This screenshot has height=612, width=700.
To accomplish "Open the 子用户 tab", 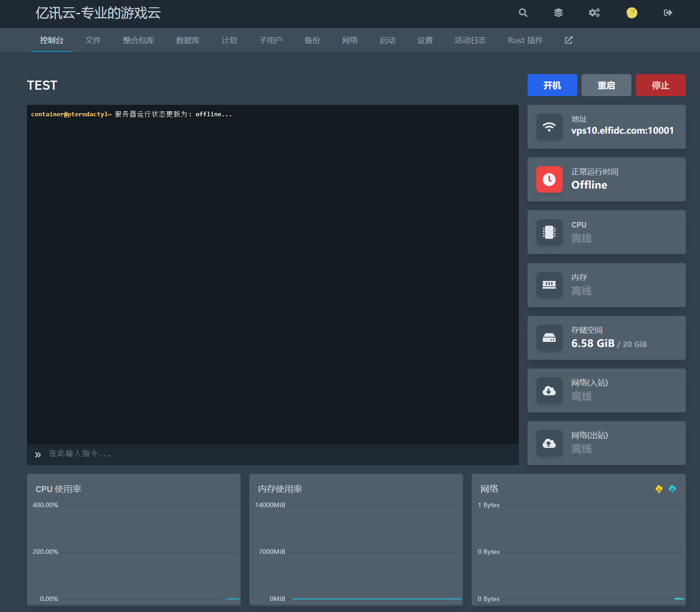I will pos(271,40).
